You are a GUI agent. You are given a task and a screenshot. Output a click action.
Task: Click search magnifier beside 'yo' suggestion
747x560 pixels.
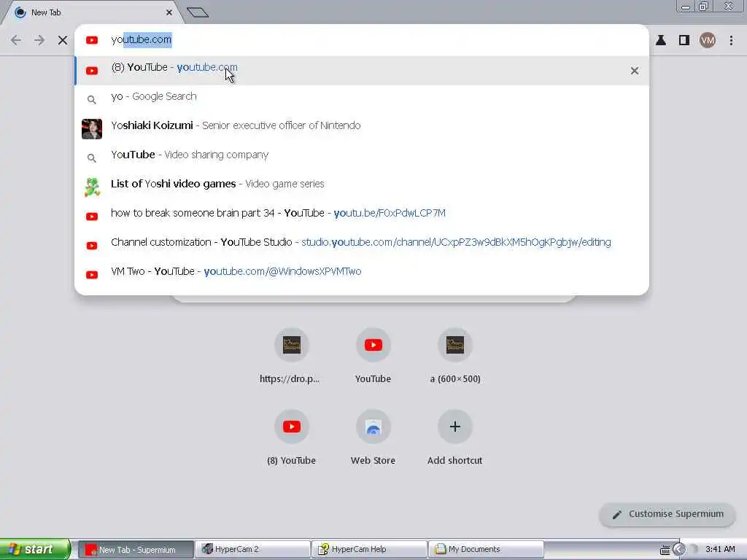click(92, 100)
